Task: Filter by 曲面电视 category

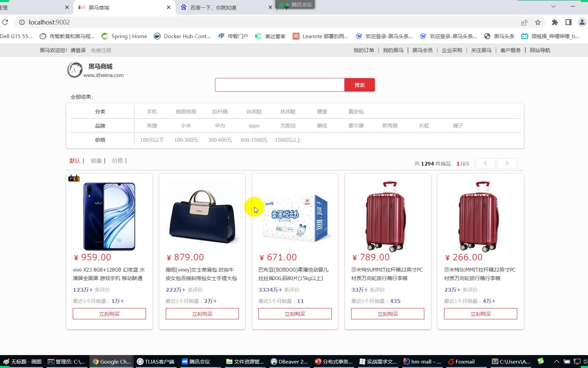Action: coord(186,111)
